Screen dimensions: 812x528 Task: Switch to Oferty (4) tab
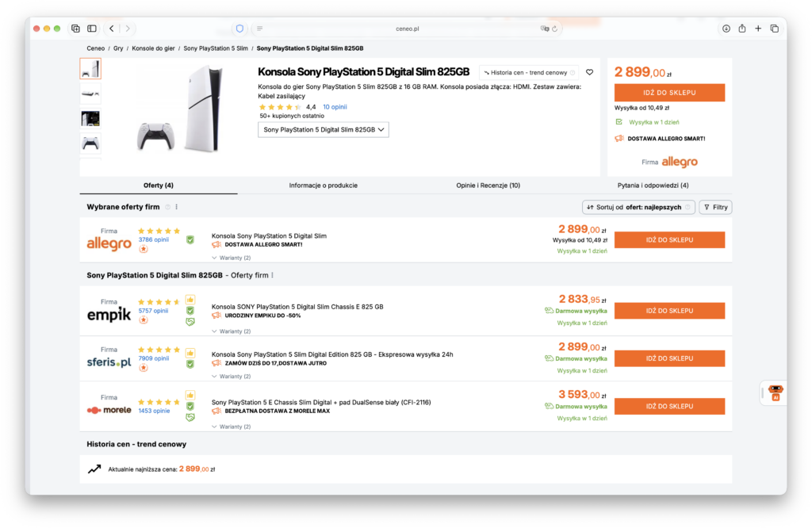click(159, 186)
